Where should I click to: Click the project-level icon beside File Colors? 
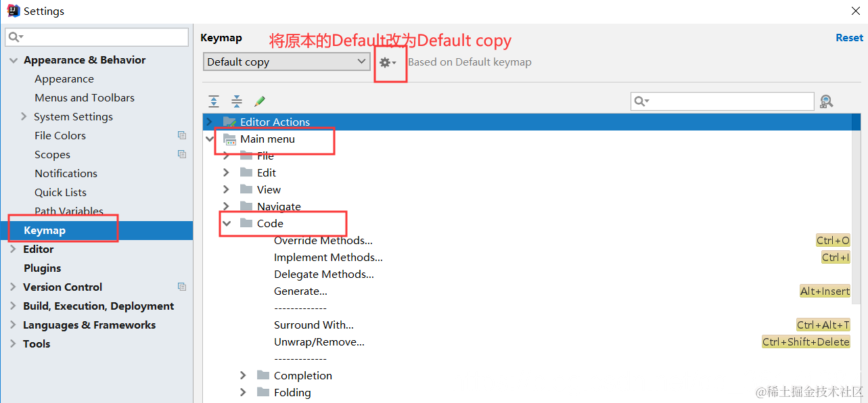(181, 135)
